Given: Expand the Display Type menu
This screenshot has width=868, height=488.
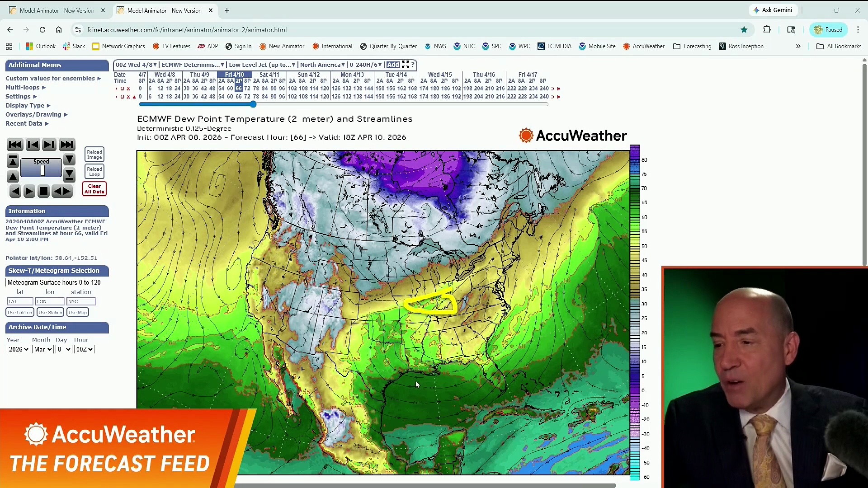Looking at the screenshot, I should (x=28, y=105).
